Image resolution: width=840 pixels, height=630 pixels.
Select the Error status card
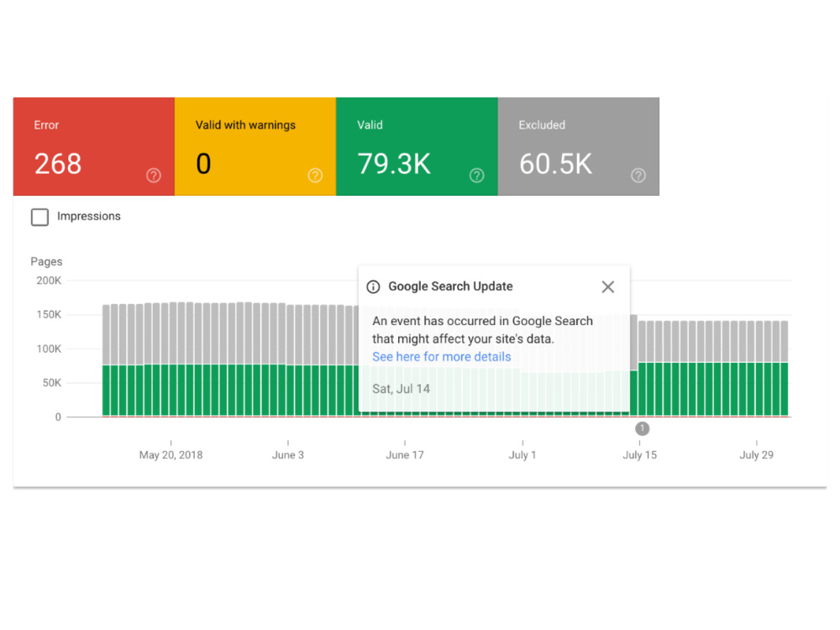click(94, 146)
